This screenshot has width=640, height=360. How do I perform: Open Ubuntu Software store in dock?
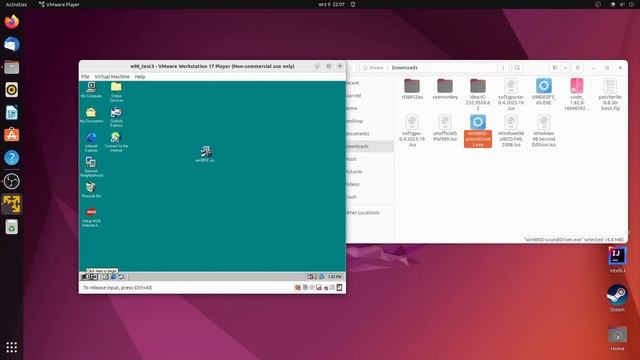tap(11, 135)
